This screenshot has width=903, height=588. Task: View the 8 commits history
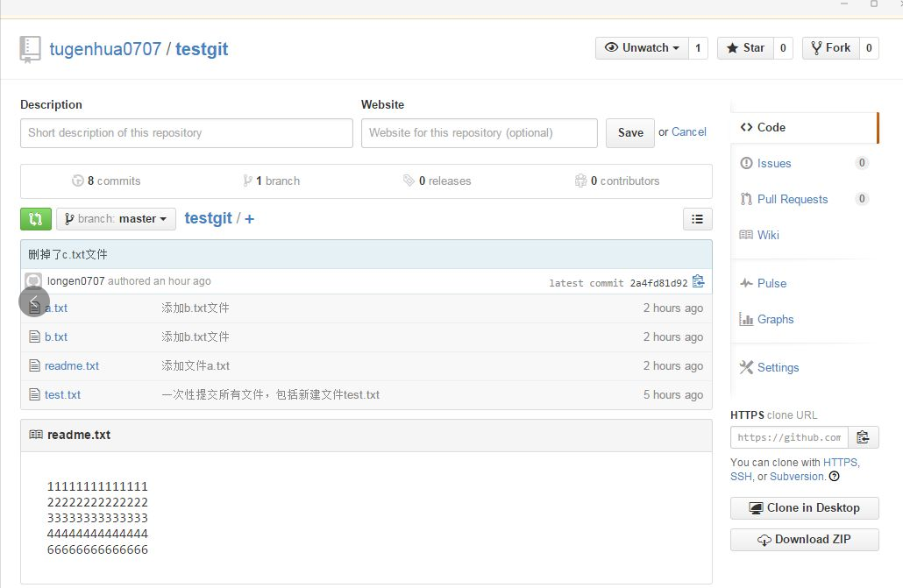click(x=107, y=181)
